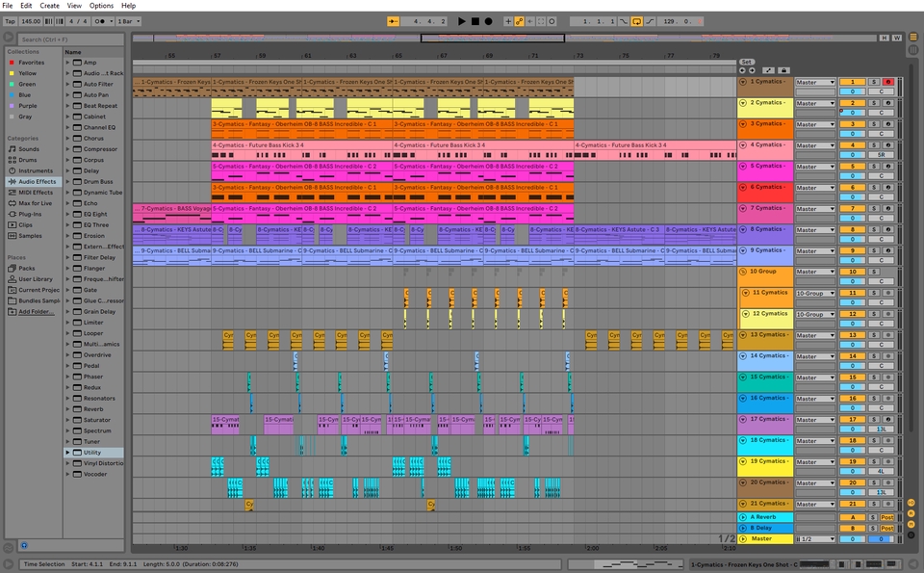Click the Arrangement Record button
Image resolution: width=924 pixels, height=573 pixels.
coord(489,21)
